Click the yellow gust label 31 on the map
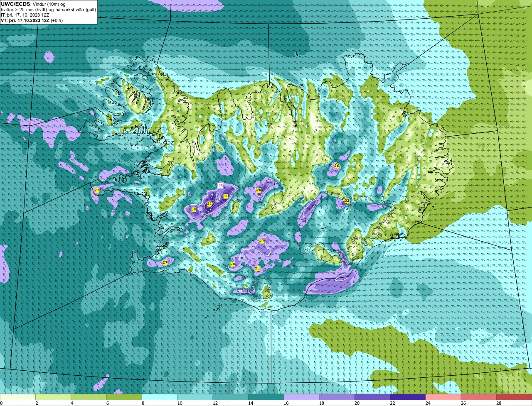Screen dimensions: 532x406 click(x=226, y=196)
